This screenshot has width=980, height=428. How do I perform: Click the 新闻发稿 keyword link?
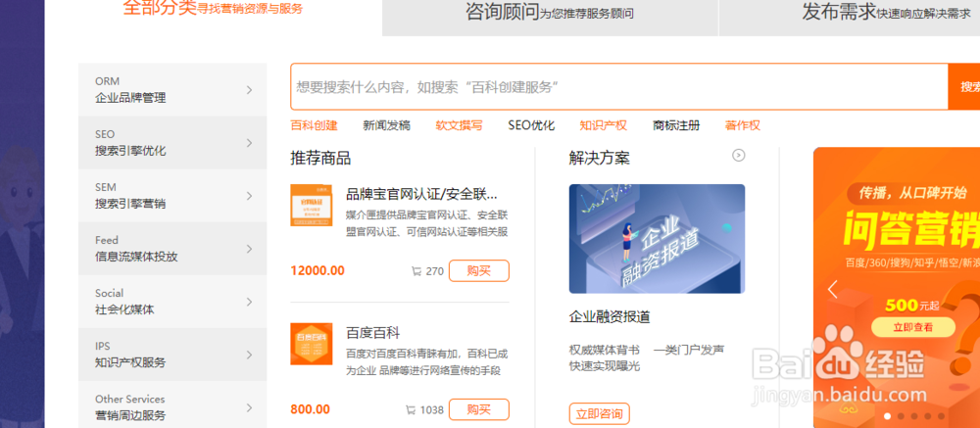(386, 125)
